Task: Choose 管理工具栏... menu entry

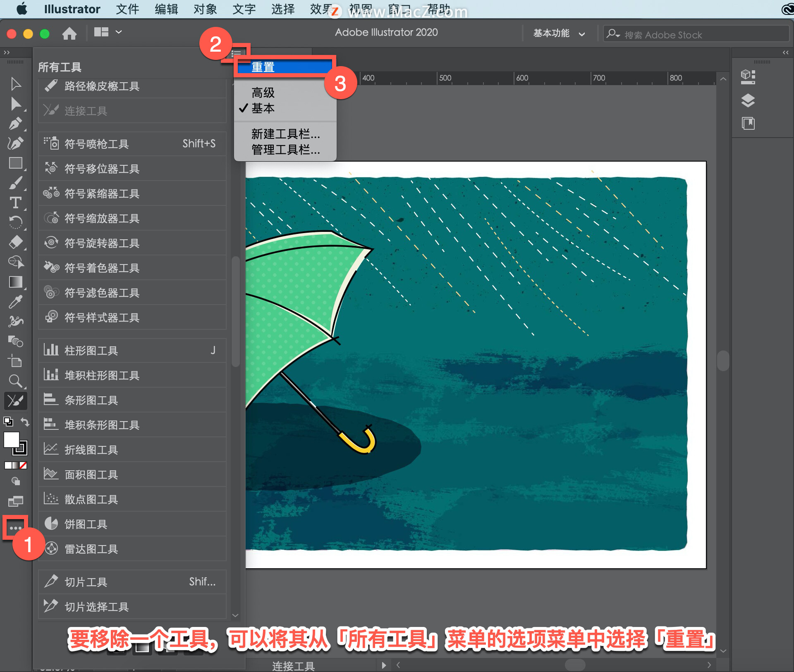Action: tap(285, 150)
